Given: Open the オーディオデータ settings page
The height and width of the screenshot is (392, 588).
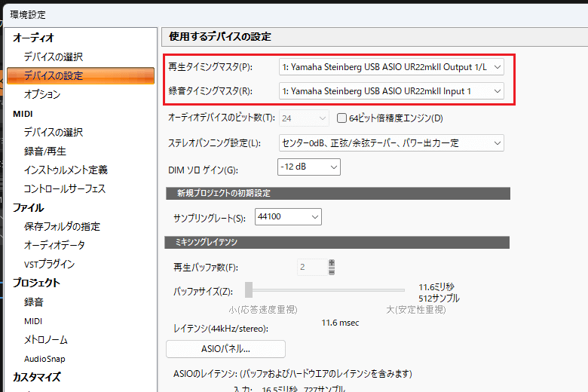Looking at the screenshot, I should point(54,245).
